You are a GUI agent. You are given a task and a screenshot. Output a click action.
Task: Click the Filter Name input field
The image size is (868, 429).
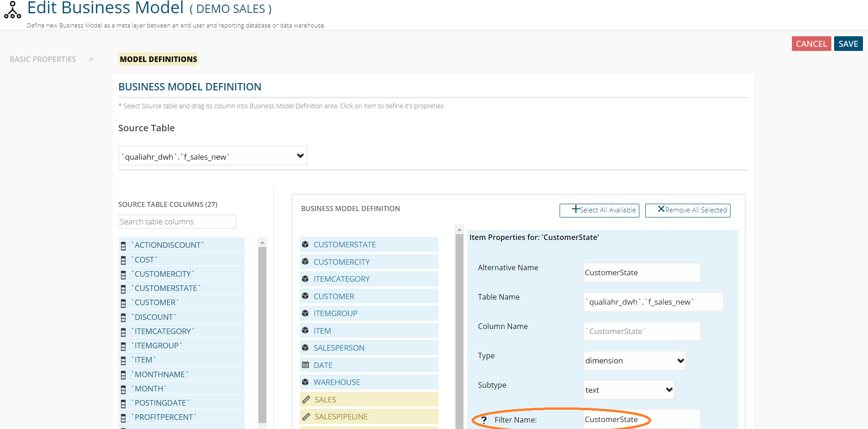[x=642, y=419]
